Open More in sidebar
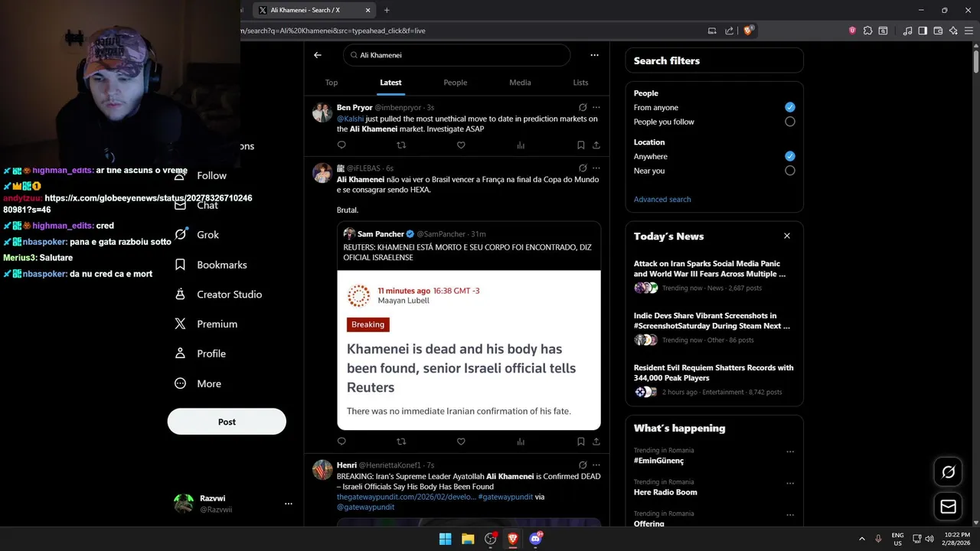980x551 pixels. click(x=198, y=383)
